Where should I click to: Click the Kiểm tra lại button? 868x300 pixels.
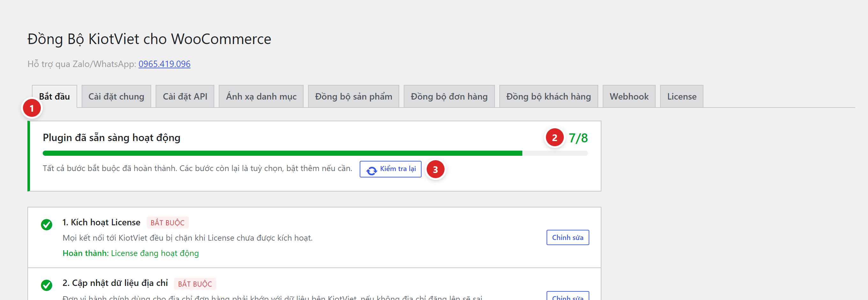(391, 169)
